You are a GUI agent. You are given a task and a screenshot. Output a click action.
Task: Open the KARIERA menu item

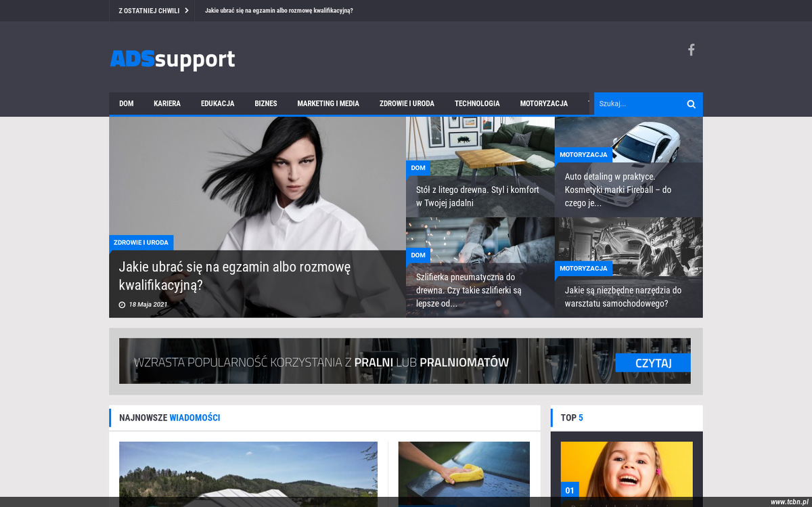pyautogui.click(x=167, y=104)
